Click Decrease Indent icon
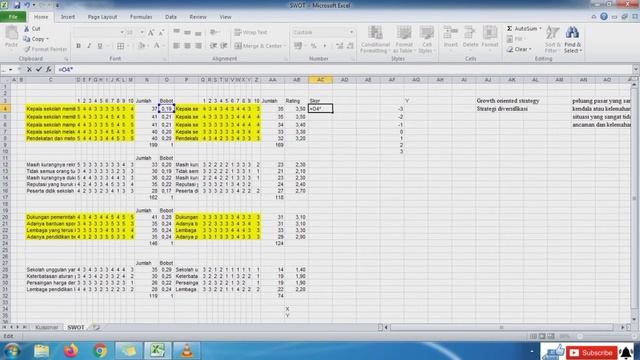640x360 pixels. 213,46
